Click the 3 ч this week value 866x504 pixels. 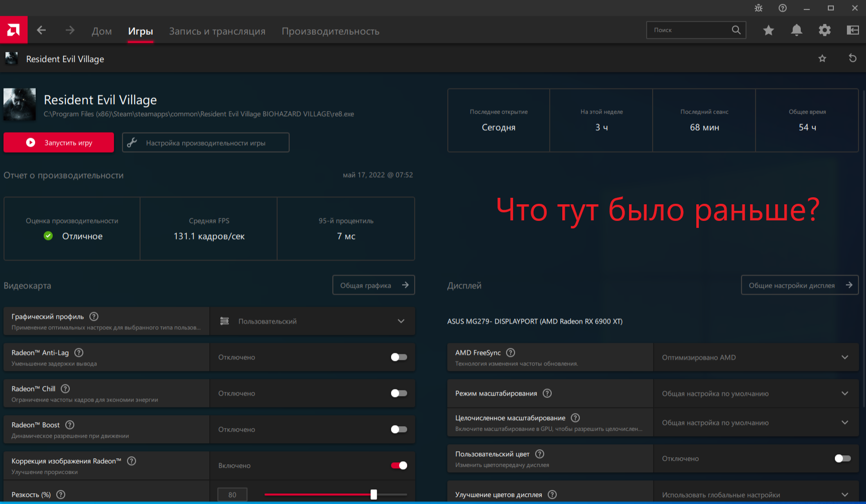click(601, 128)
